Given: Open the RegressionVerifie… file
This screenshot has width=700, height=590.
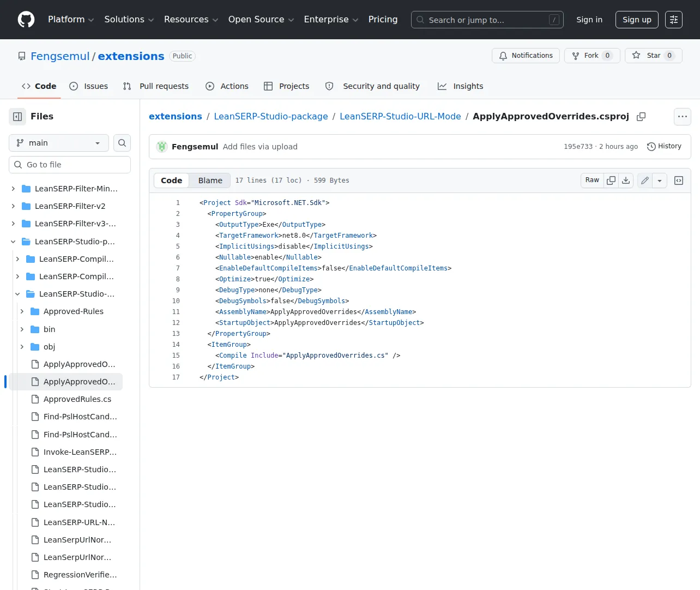Looking at the screenshot, I should 80,575.
